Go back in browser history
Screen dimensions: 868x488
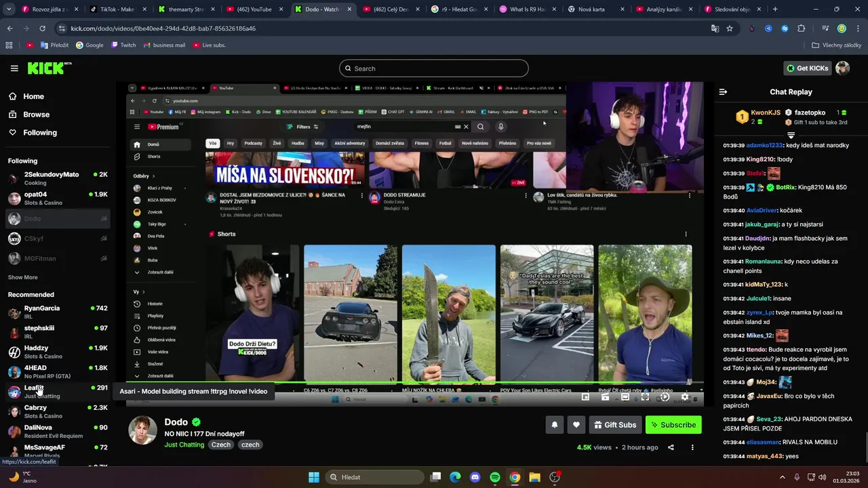(10, 28)
